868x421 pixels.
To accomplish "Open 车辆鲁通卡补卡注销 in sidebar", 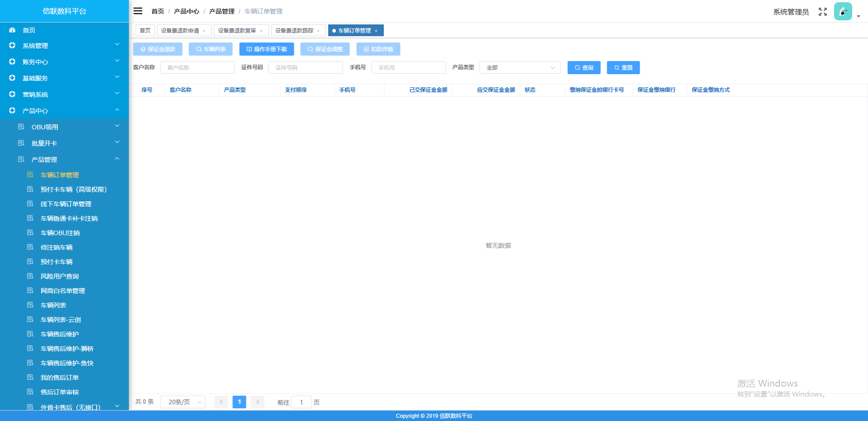I will [x=69, y=218].
